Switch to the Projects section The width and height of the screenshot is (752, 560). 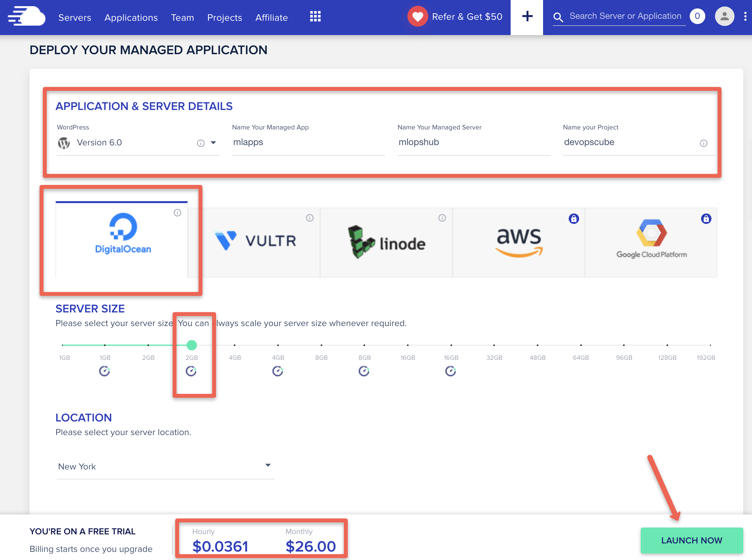click(x=224, y=18)
